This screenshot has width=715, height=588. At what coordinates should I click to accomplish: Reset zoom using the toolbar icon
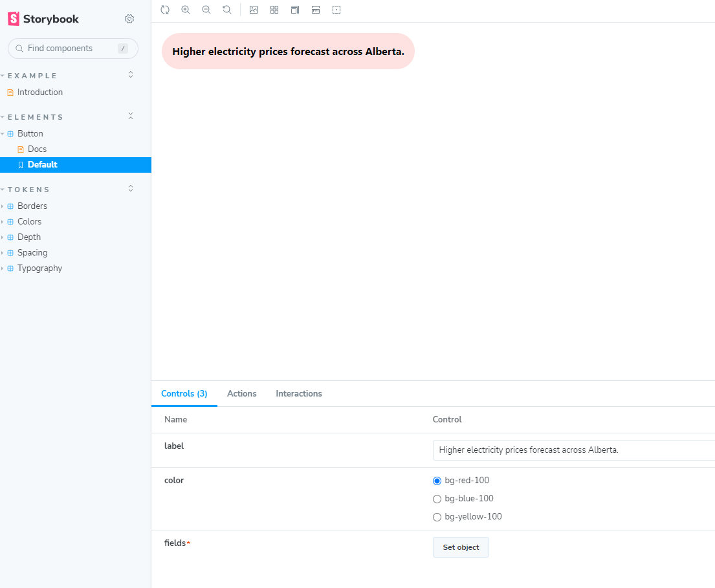coord(227,10)
